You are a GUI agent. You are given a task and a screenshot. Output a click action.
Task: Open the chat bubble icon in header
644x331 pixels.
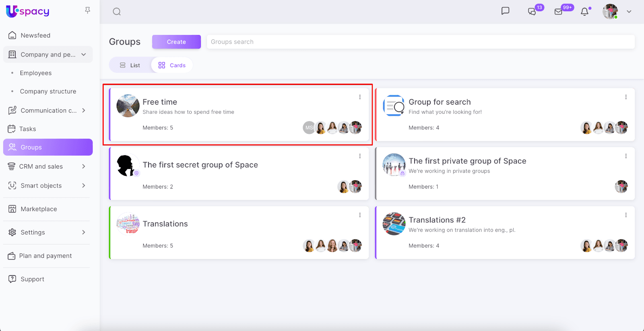tap(505, 11)
